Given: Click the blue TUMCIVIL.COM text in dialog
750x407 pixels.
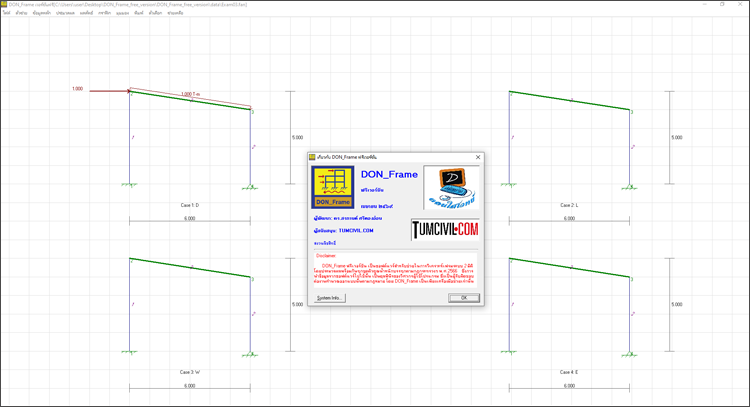Looking at the screenshot, I should pos(356,230).
